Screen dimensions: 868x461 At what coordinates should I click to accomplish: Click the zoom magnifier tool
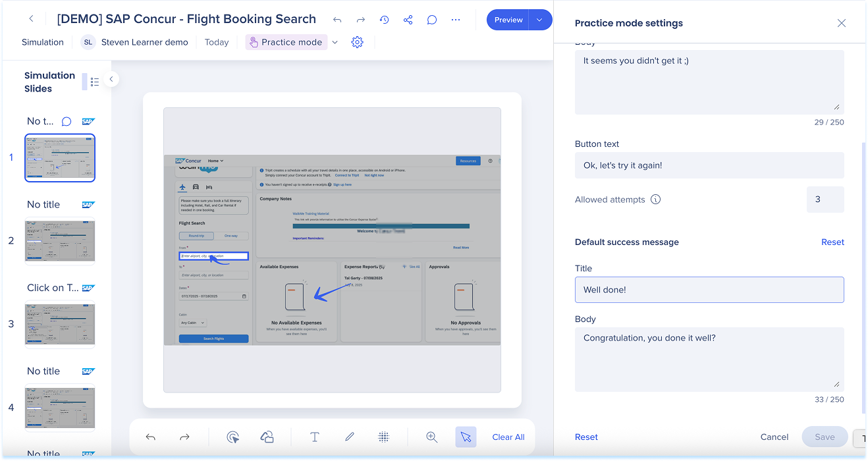[x=432, y=437]
